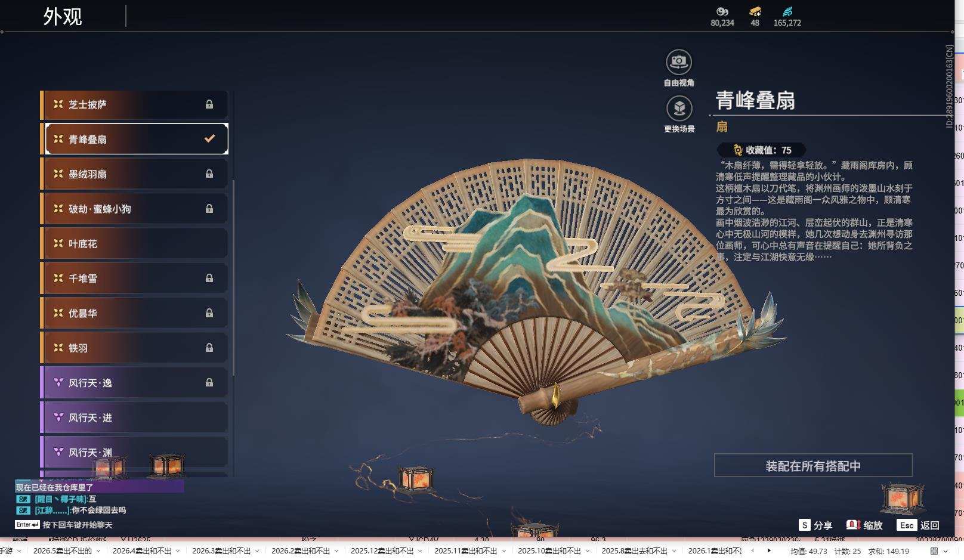
Task: Click the 缩放 zoom label
Action: (x=873, y=525)
